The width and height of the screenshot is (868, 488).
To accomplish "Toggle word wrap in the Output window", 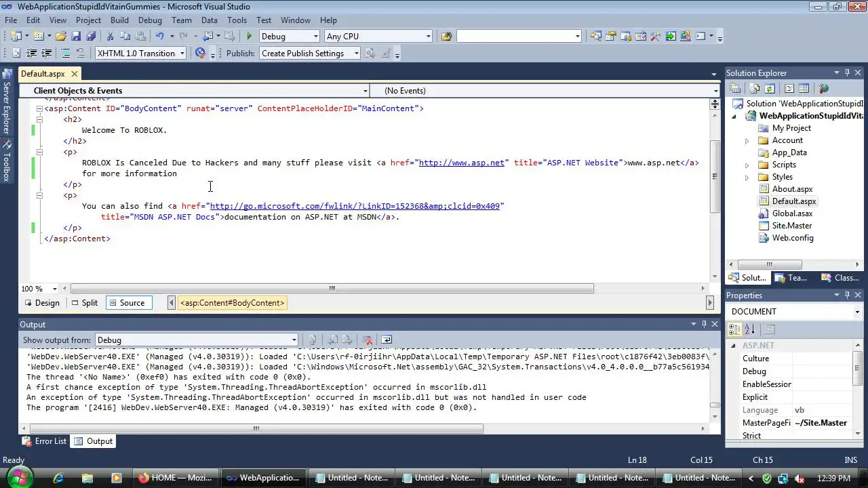I will click(387, 340).
